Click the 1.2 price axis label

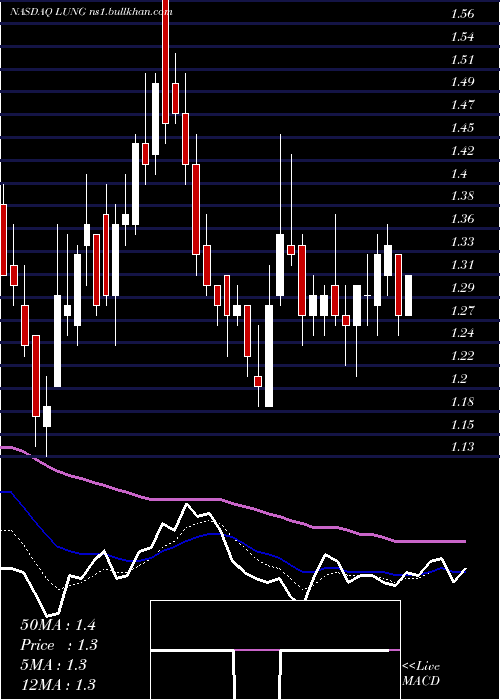point(459,378)
